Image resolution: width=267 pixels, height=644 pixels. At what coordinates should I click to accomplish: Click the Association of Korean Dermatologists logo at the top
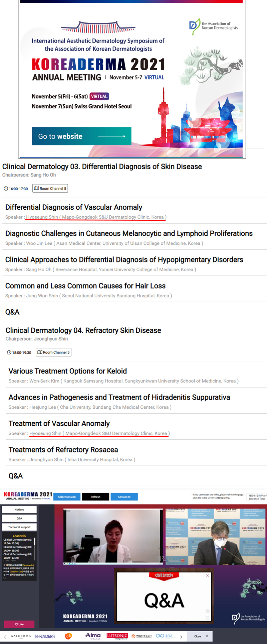[214, 26]
